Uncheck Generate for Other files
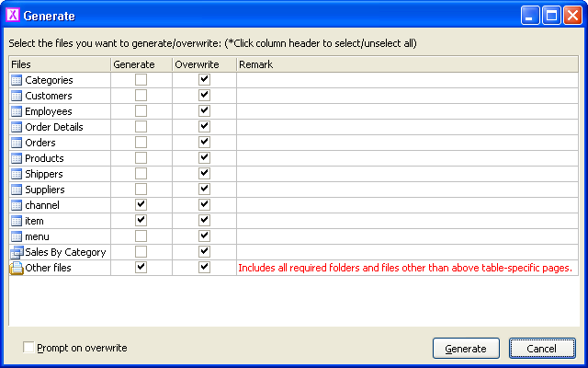The width and height of the screenshot is (588, 368). pyautogui.click(x=141, y=268)
